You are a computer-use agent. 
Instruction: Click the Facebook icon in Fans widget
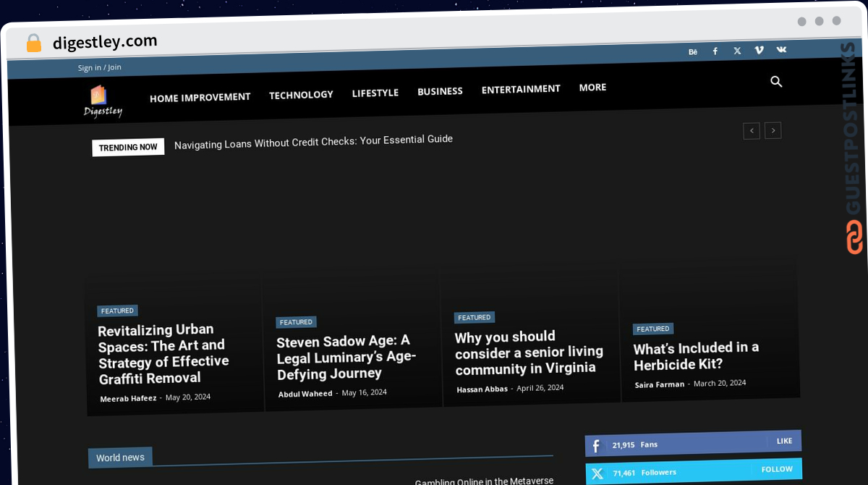(x=596, y=446)
